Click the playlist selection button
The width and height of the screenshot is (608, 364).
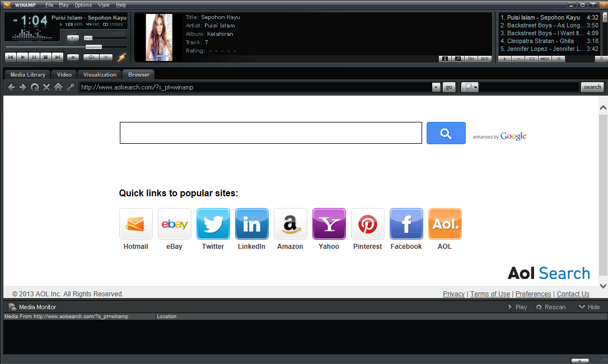pos(532,59)
